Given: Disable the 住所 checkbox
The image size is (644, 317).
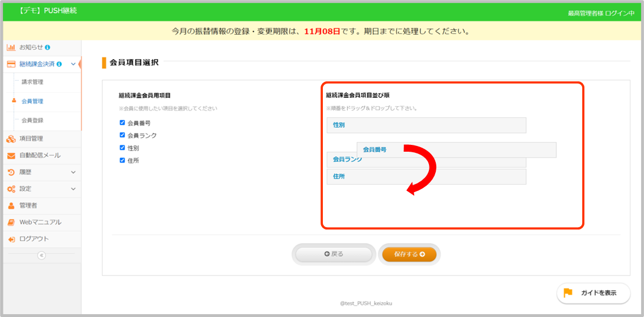Looking at the screenshot, I should click(x=122, y=160).
